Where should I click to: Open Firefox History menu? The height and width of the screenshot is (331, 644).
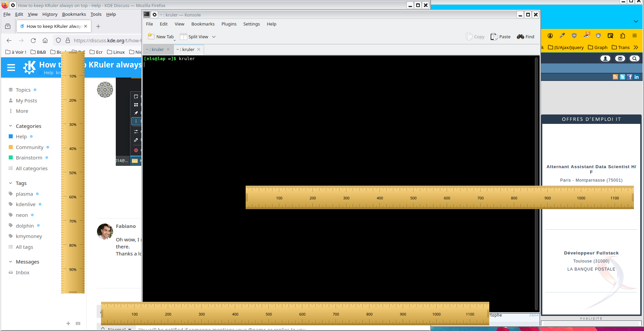tap(50, 14)
